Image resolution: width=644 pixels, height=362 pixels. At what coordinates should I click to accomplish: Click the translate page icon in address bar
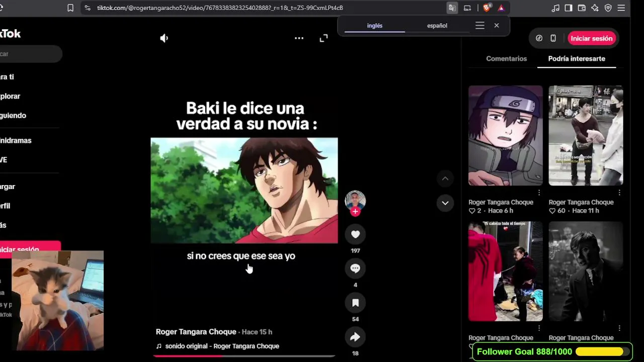tap(452, 8)
